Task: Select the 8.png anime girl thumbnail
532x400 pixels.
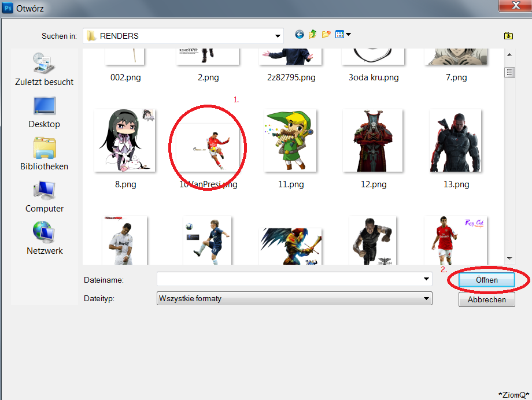Action: (124, 140)
